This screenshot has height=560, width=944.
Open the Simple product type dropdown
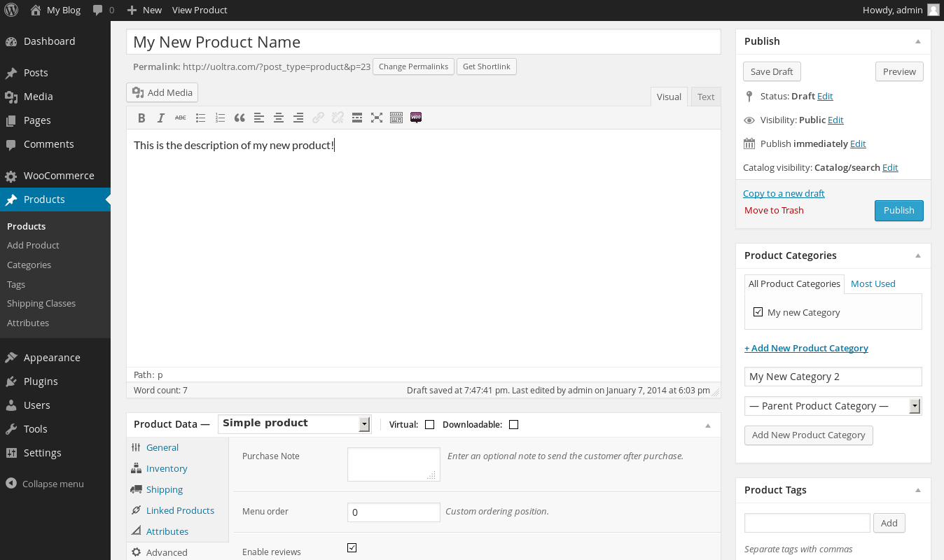[x=295, y=423]
